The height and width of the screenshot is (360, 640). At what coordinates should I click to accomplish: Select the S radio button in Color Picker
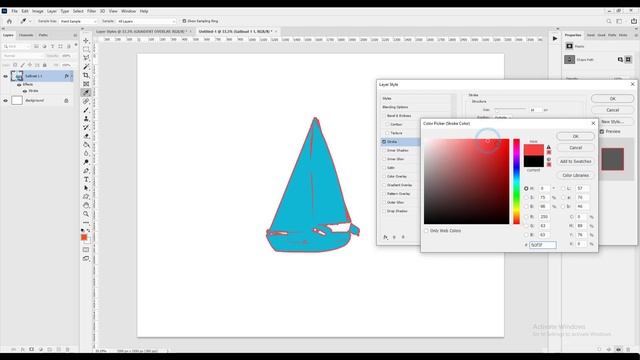pyautogui.click(x=526, y=198)
